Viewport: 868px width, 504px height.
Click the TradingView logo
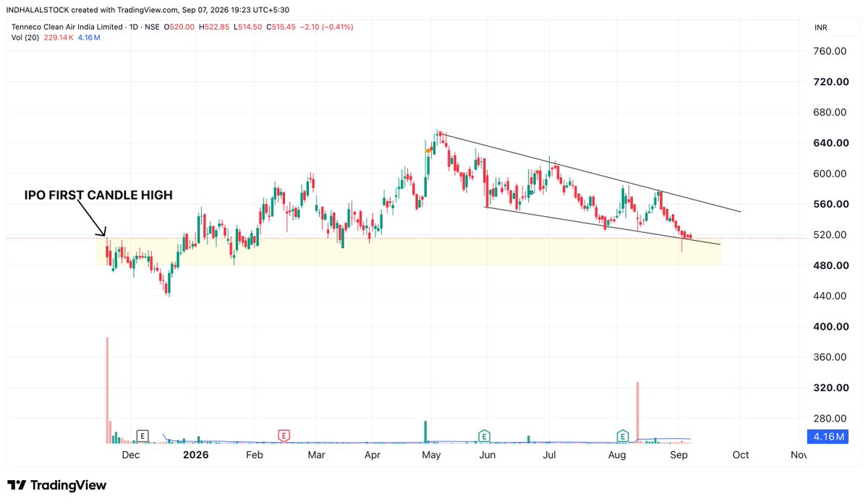(x=57, y=485)
